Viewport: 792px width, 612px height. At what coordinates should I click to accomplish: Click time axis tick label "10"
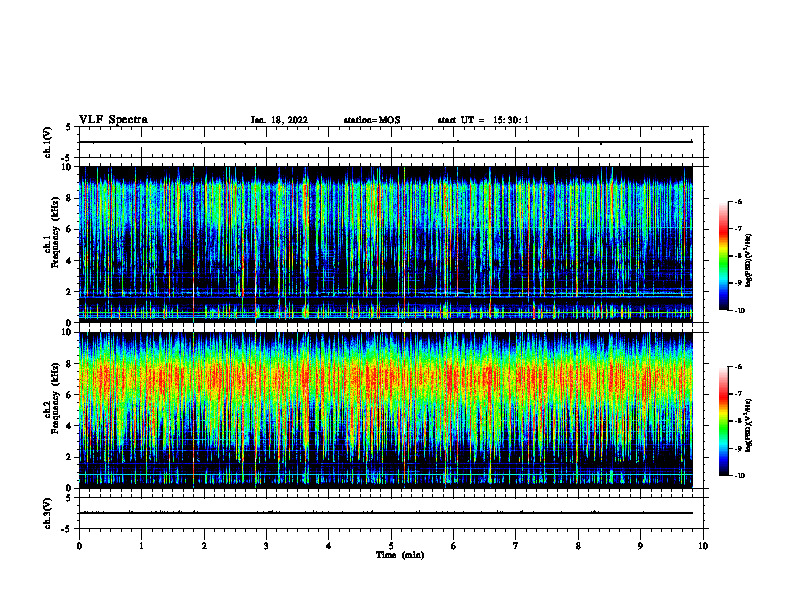(x=703, y=546)
